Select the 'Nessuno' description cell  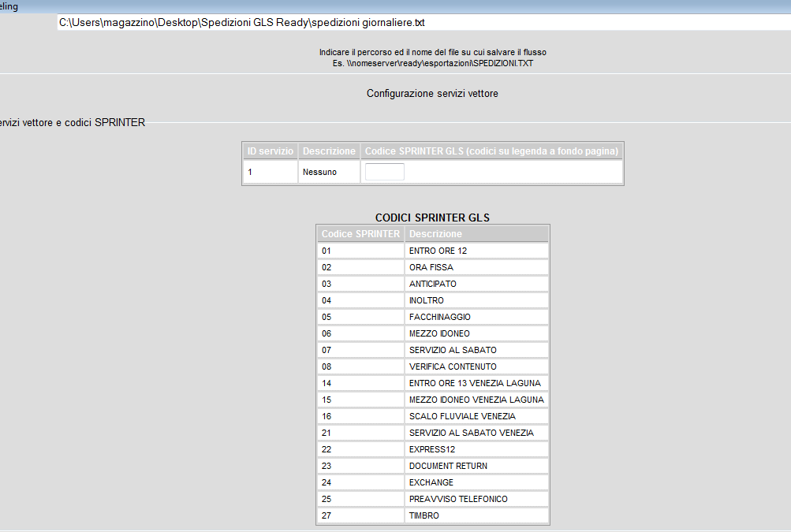pos(329,172)
